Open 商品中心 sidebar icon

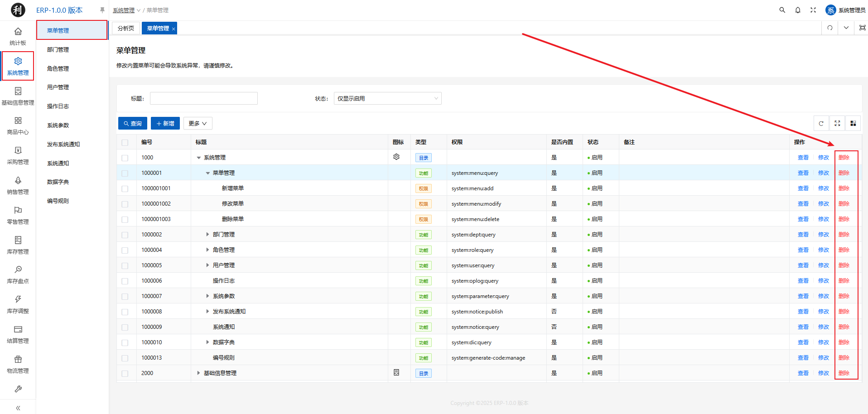click(x=18, y=120)
